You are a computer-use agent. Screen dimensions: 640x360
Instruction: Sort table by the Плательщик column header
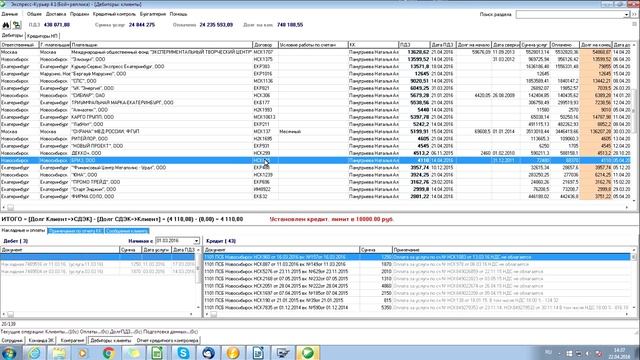coord(161,44)
